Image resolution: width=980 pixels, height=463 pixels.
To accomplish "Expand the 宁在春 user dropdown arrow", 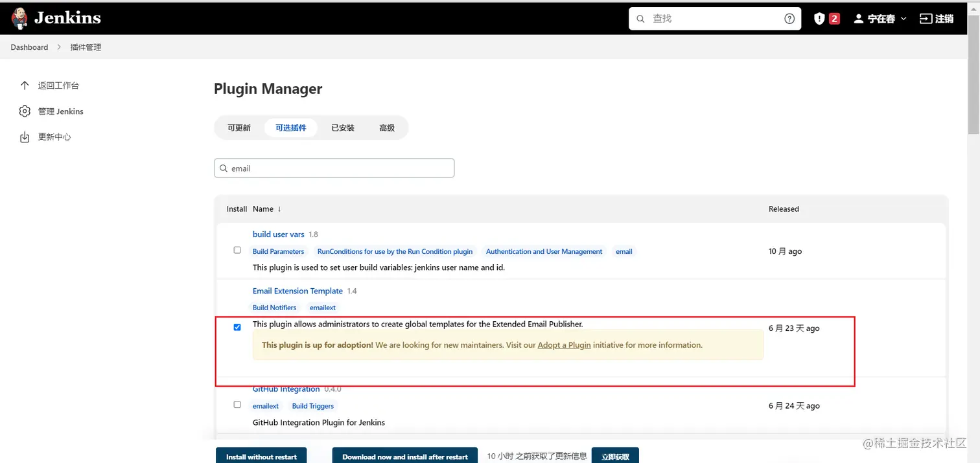I will click(904, 19).
